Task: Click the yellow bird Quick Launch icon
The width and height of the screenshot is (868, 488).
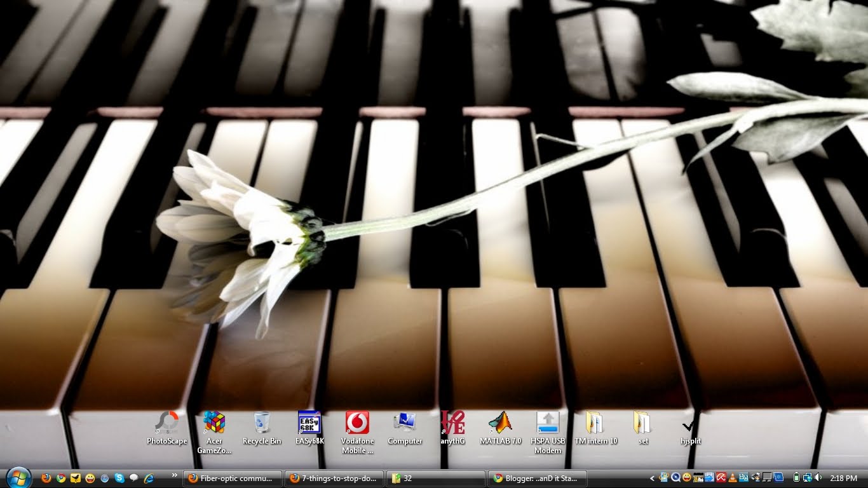Action: (x=76, y=478)
